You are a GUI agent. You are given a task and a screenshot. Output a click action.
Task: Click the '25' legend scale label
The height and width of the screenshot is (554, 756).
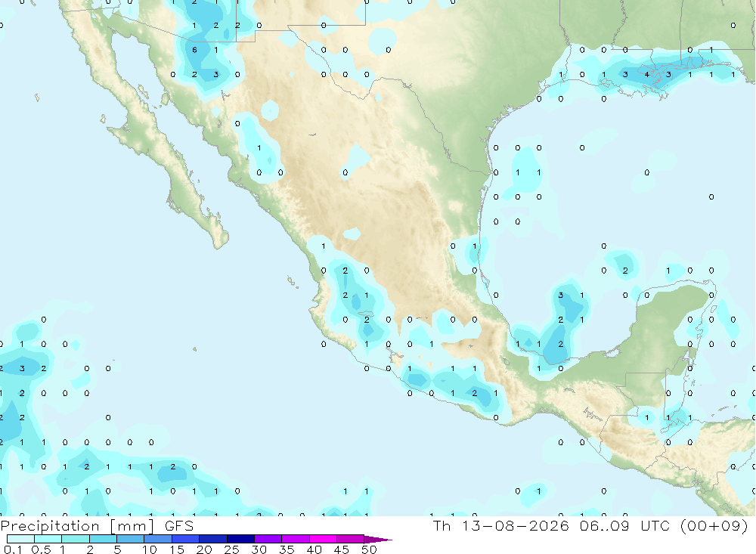231,549
